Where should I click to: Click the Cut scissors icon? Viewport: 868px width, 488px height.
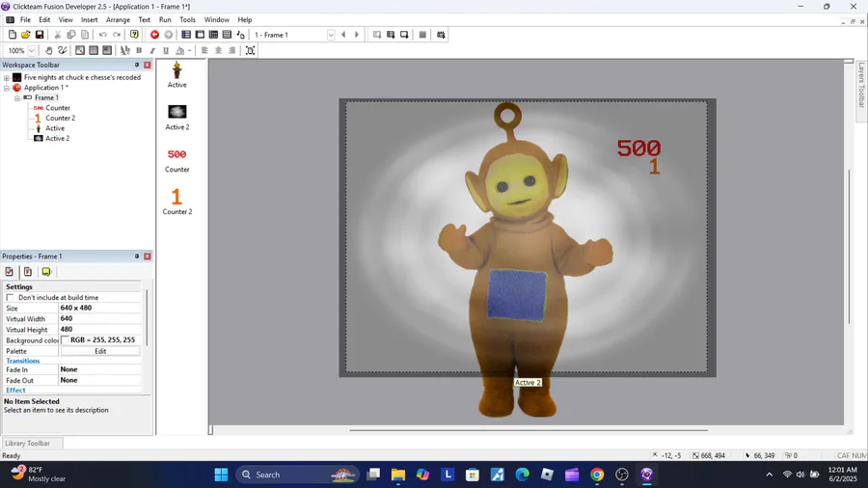click(x=57, y=35)
